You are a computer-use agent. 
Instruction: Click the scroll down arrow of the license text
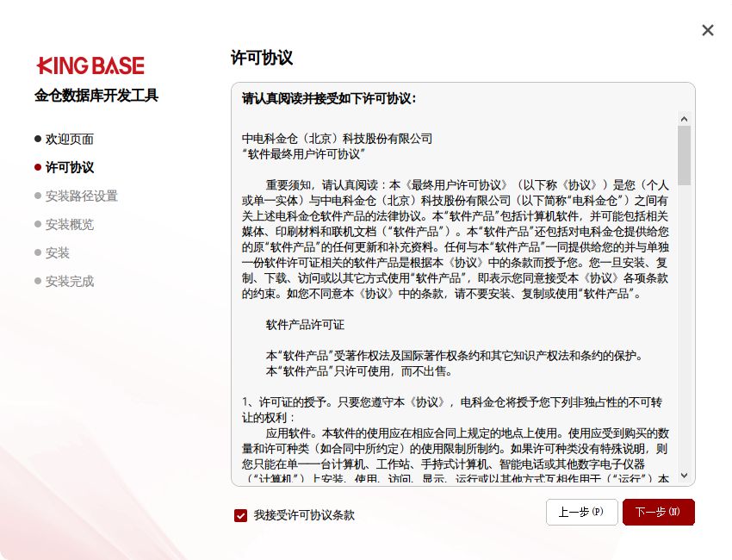[x=684, y=476]
